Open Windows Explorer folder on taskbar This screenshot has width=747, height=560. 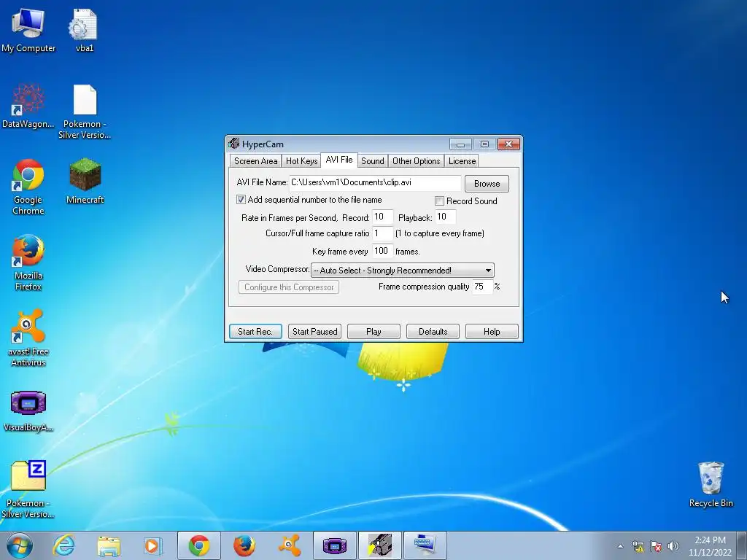click(x=108, y=545)
